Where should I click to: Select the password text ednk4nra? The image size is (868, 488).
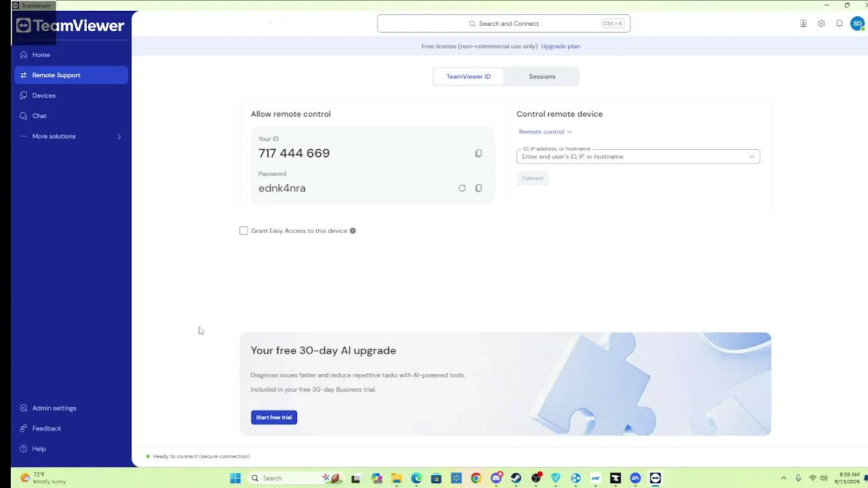click(282, 188)
